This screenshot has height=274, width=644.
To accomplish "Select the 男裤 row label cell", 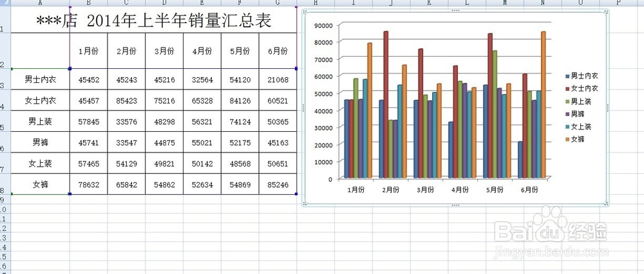I will coord(41,142).
